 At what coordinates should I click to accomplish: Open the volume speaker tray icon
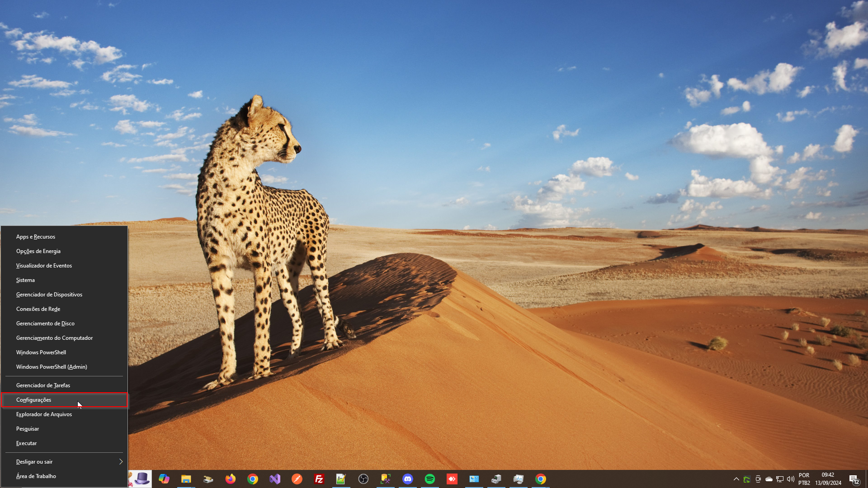coord(791,479)
